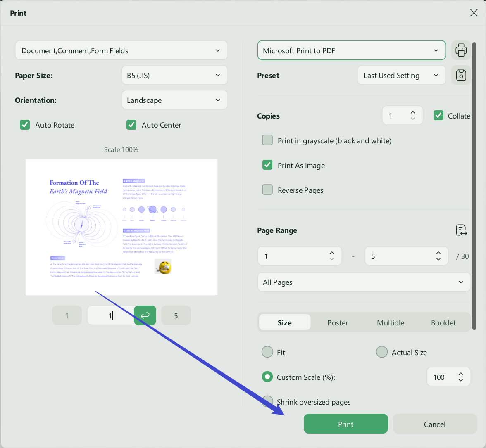The image size is (486, 448).
Task: Increase custom scale percentage
Action: (x=460, y=374)
